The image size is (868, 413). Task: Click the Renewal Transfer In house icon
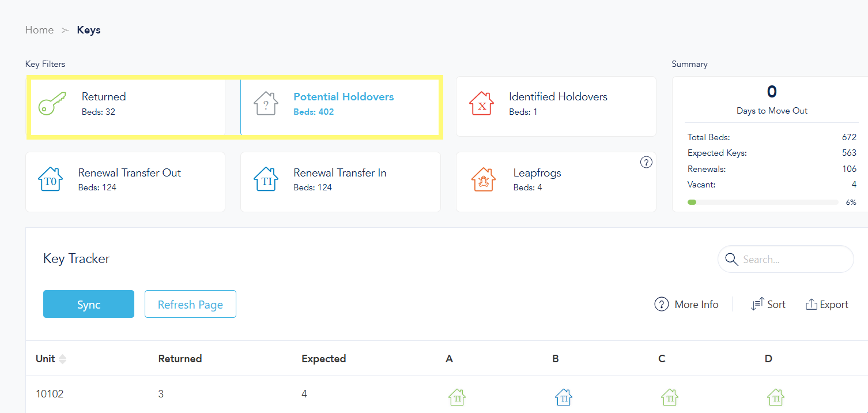pos(266,179)
